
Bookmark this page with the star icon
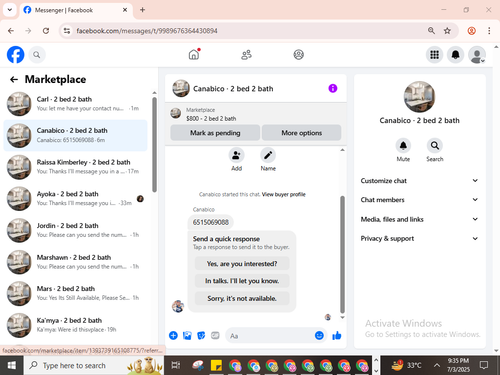point(447,31)
